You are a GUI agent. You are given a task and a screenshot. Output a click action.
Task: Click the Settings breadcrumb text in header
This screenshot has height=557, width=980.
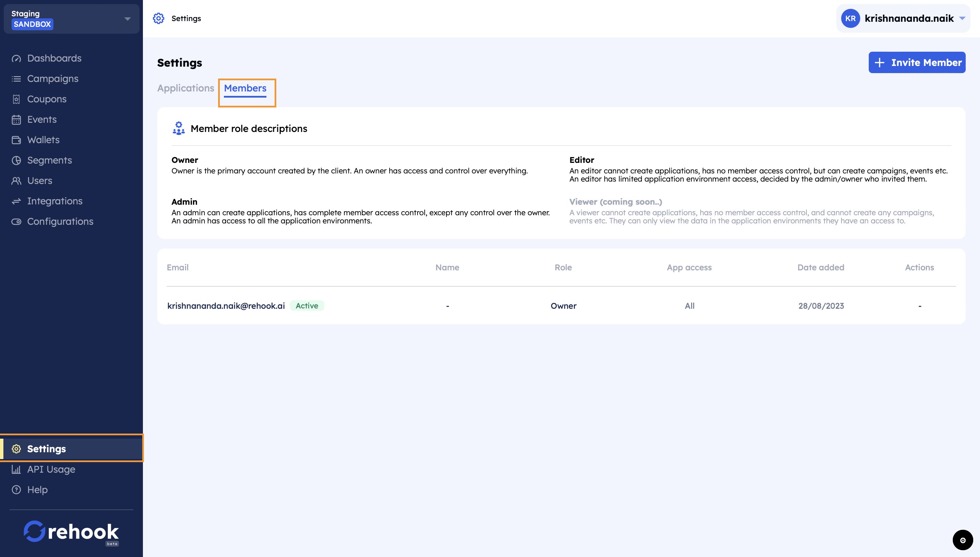[186, 18]
